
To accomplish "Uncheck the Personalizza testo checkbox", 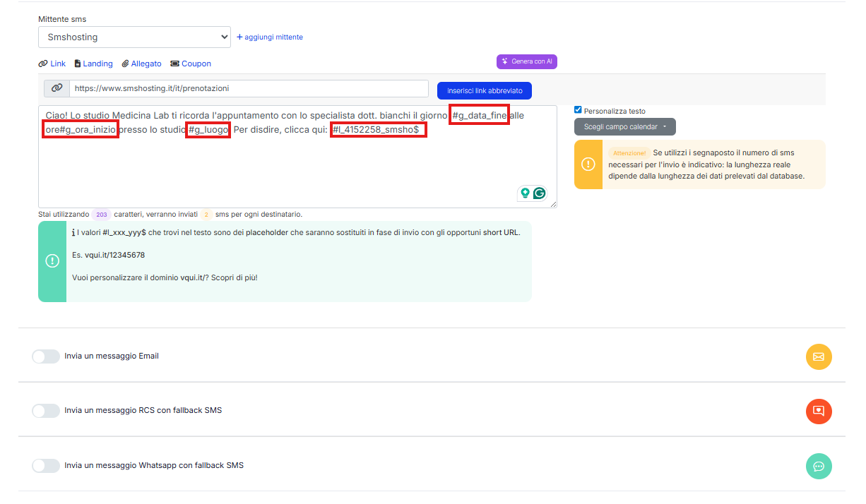I will point(578,110).
